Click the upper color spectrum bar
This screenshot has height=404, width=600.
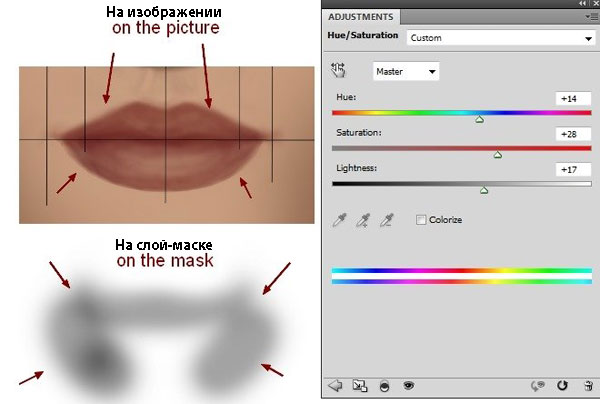click(x=461, y=270)
